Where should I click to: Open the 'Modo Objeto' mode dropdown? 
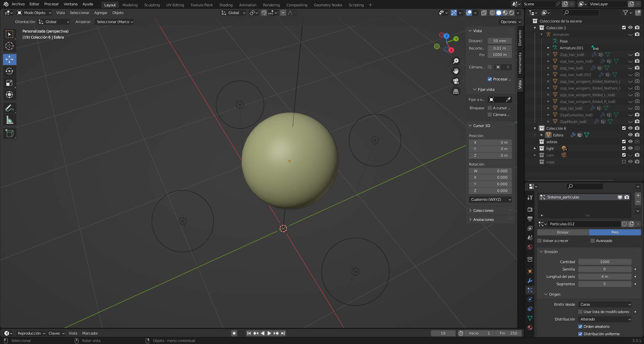(x=34, y=13)
